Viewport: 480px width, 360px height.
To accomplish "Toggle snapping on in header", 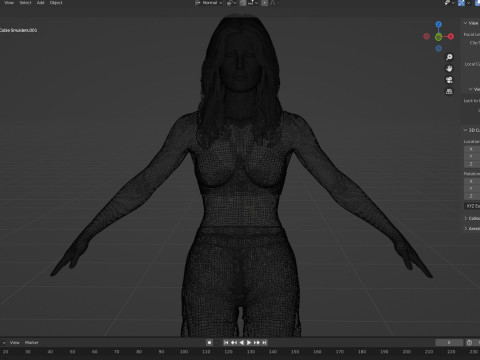I will (x=243, y=3).
